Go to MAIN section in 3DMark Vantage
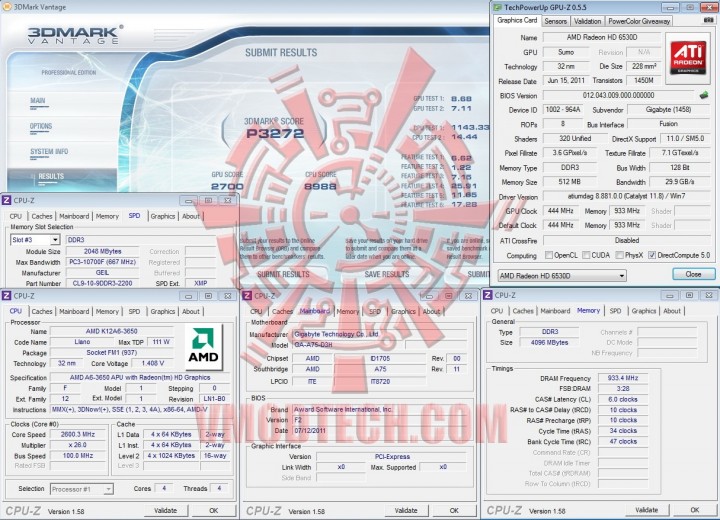The height and width of the screenshot is (520, 720). click(38, 101)
